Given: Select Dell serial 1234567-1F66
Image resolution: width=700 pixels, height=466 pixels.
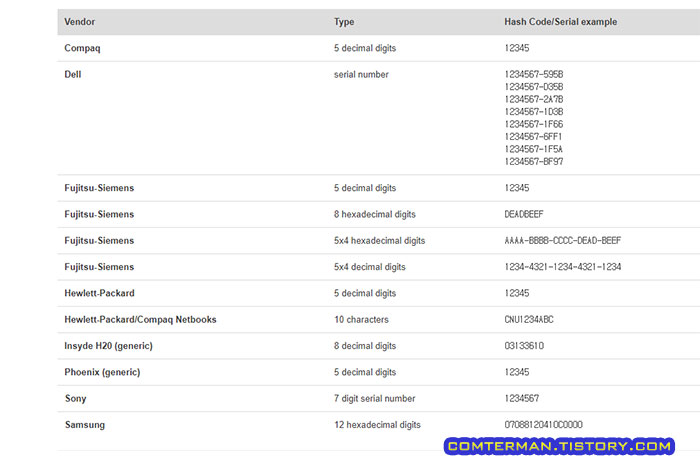Looking at the screenshot, I should point(533,124).
